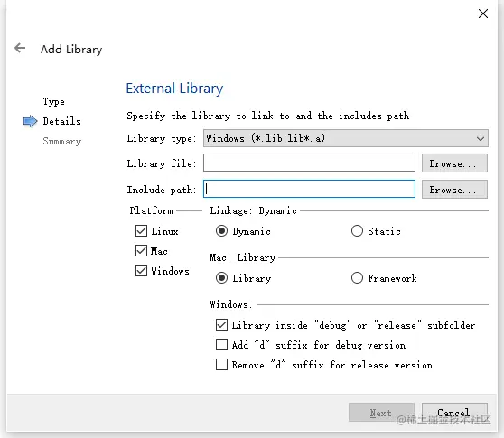Viewport: 504px width, 438px height.
Task: Close the Add Library dialog
Action: 483,14
